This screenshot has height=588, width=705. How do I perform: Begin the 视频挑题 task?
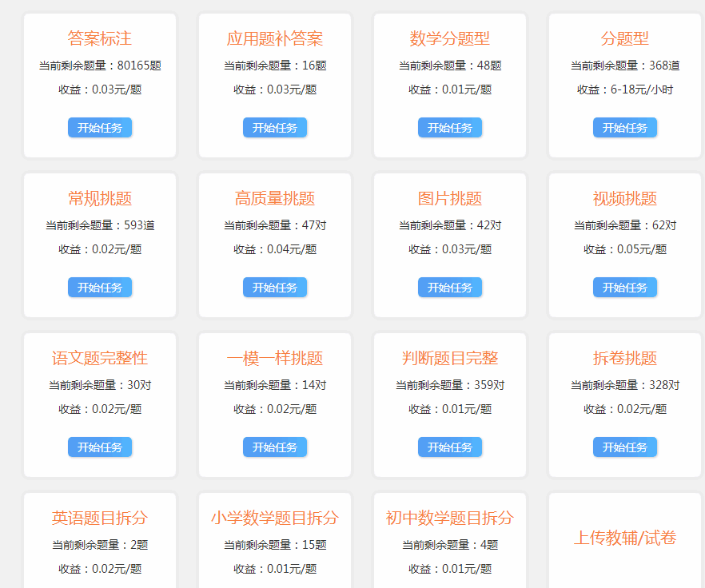coord(625,288)
